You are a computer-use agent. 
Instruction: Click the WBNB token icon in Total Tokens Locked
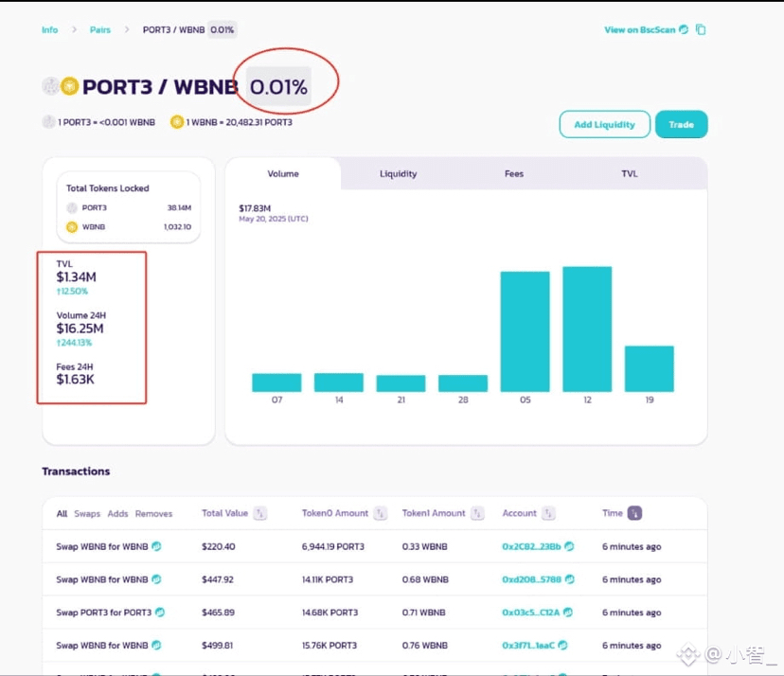pos(72,227)
